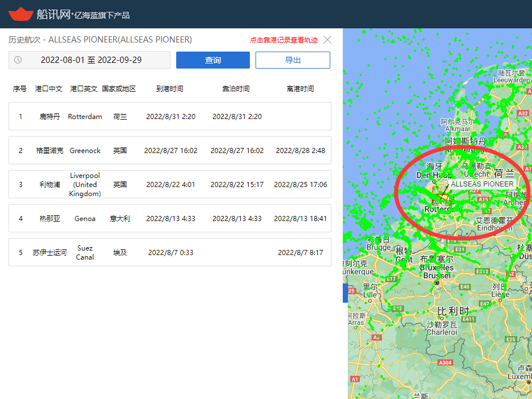The height and width of the screenshot is (399, 532).
Task: Click the ALLSEAS PIONEER ship marker on map
Action: coord(442,198)
